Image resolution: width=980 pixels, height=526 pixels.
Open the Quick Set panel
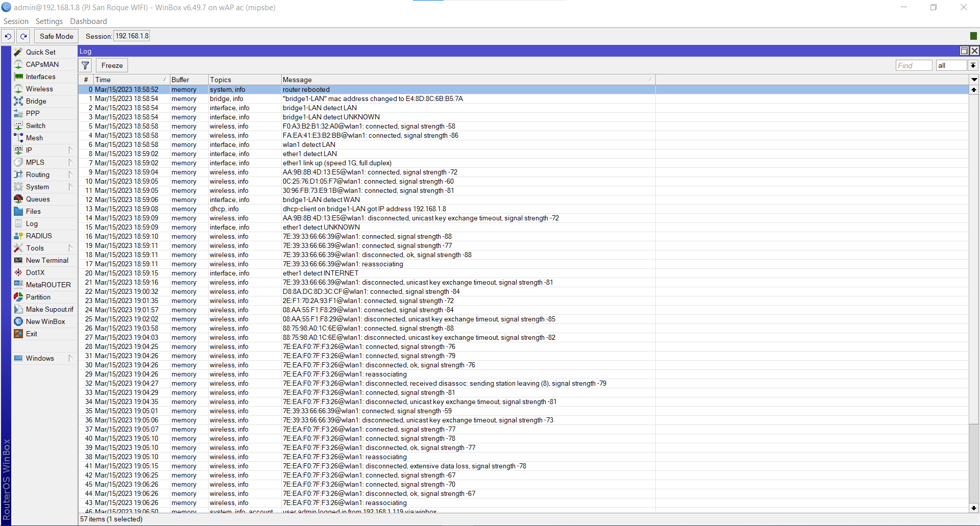(x=40, y=52)
